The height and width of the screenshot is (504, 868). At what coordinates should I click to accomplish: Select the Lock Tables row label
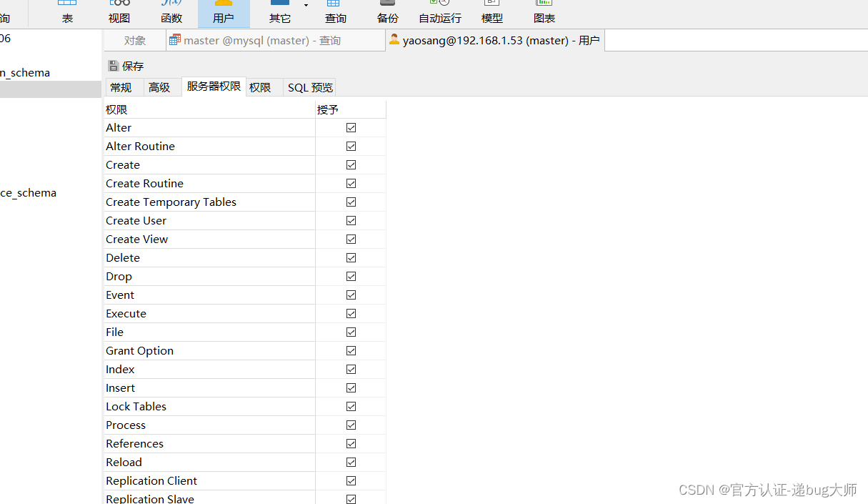coord(136,407)
